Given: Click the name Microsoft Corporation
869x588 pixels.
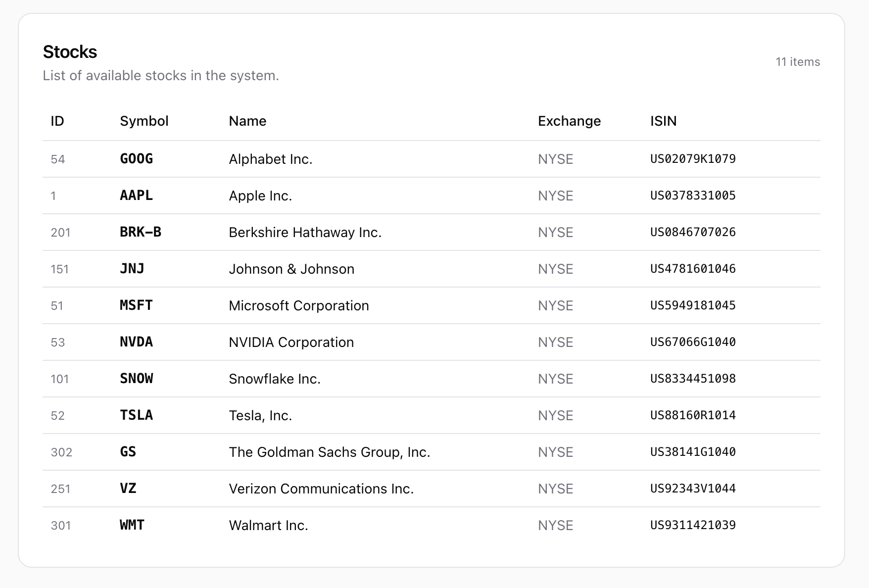Looking at the screenshot, I should pos(299,305).
